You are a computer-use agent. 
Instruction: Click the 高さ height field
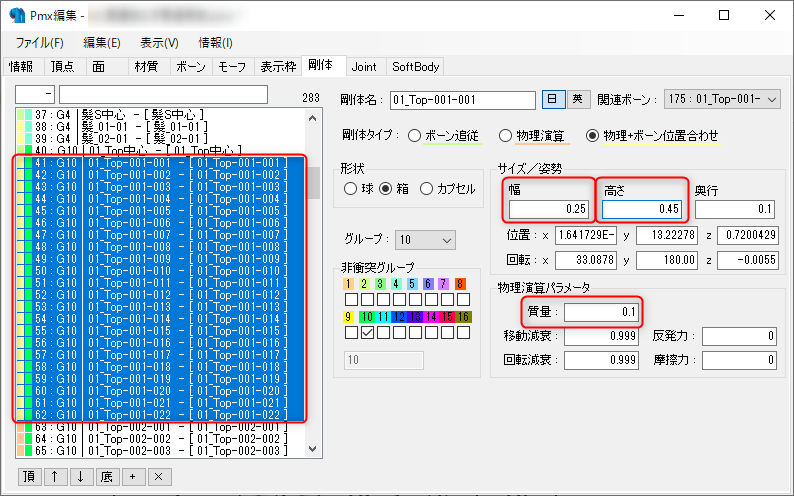(642, 209)
